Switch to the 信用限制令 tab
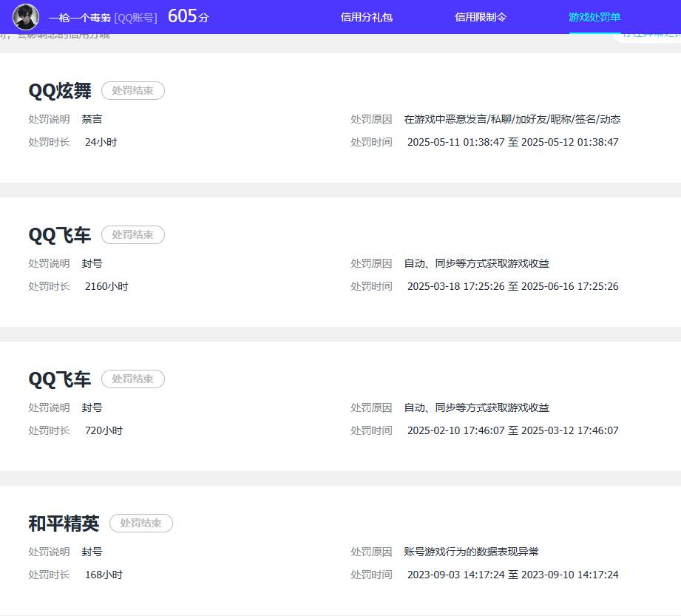This screenshot has height=616, width=681. pos(481,17)
